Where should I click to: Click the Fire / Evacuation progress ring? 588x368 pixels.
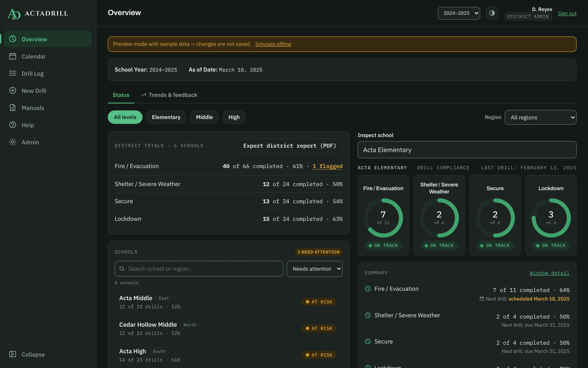point(383,218)
